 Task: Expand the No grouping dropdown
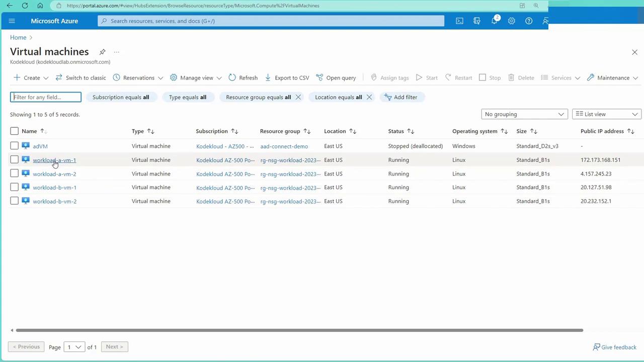(x=524, y=114)
